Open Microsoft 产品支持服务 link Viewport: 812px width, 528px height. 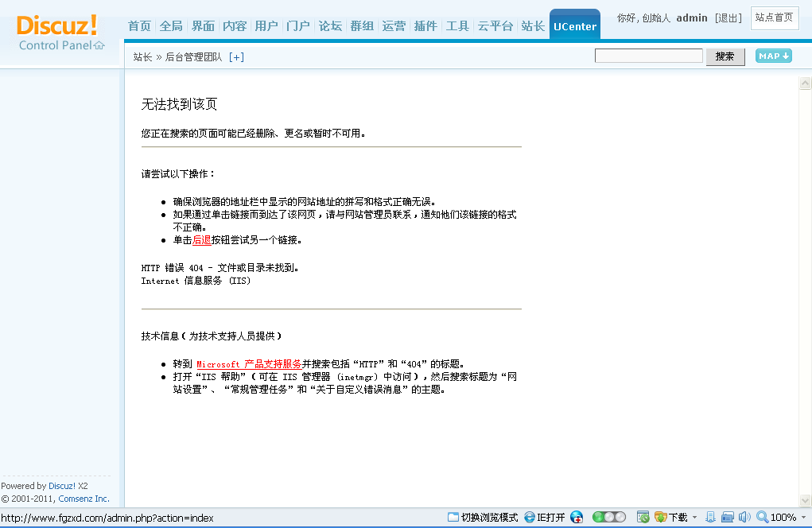[x=249, y=364]
